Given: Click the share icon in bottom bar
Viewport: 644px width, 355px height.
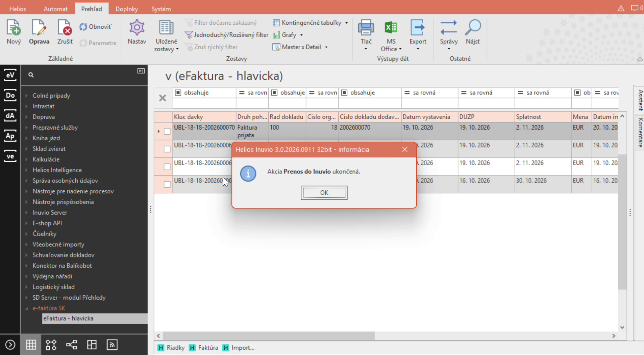Looking at the screenshot, I should 71,345.
